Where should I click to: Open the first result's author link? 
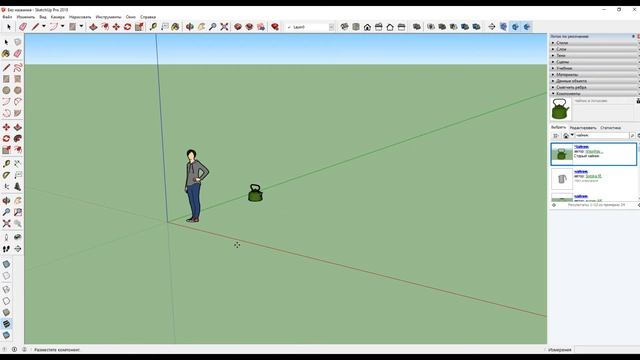click(x=594, y=151)
